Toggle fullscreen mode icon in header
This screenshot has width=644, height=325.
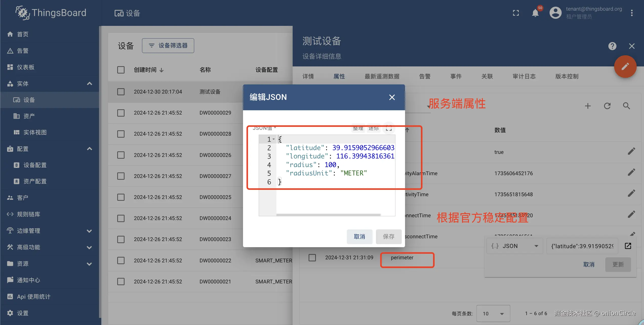point(516,13)
